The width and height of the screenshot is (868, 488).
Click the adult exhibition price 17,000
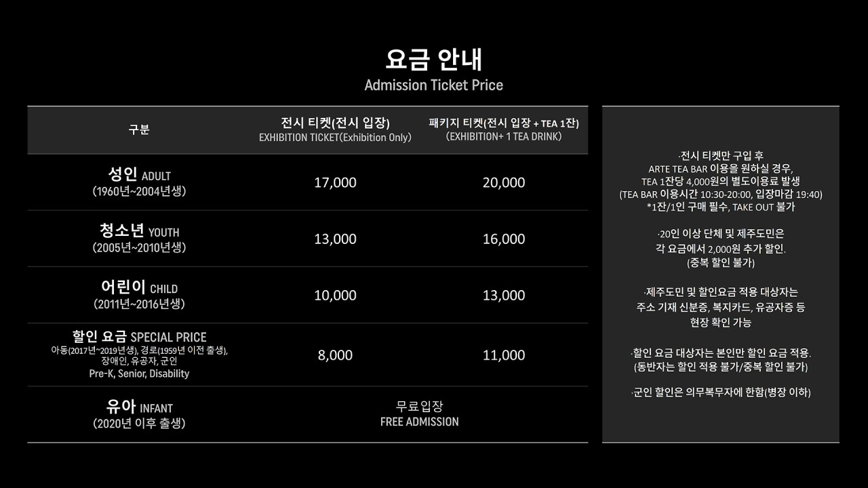pos(335,183)
